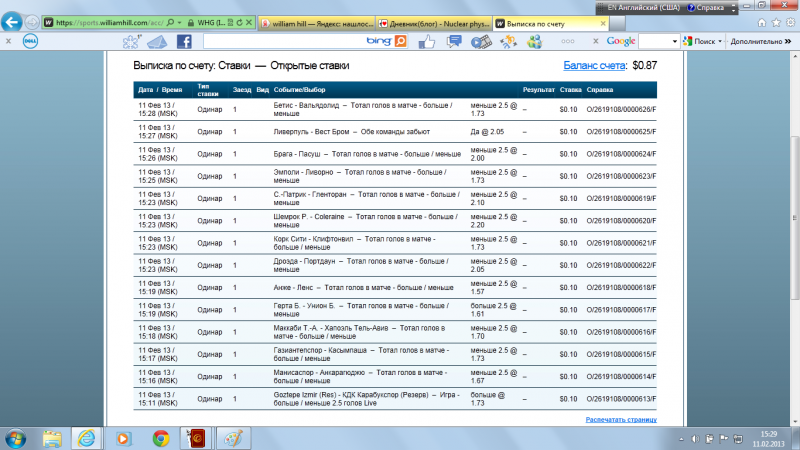Click the thumbs-up Like toolbar icon
Screen dimensions: 800x450
427,41
